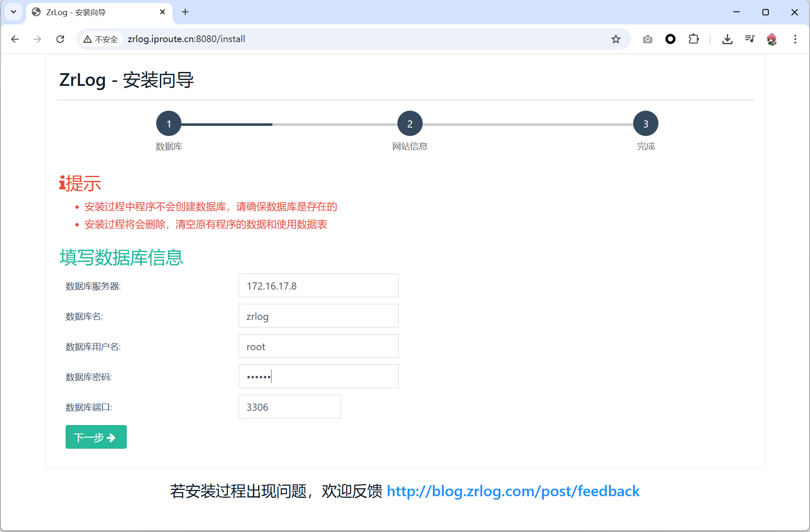Click the 不安全 site security indicator
This screenshot has width=810, height=532.
coord(101,39)
